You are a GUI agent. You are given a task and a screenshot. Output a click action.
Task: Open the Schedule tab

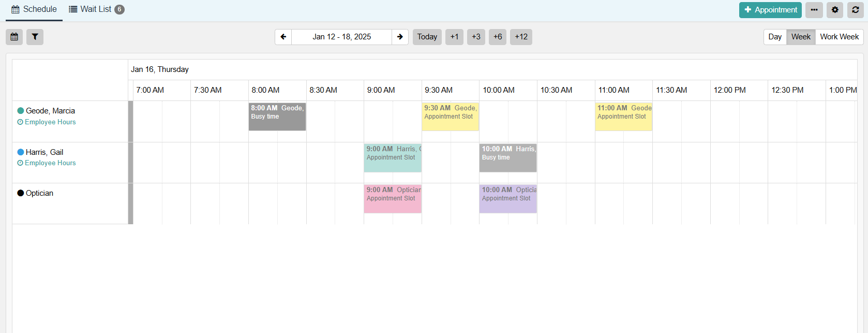(x=34, y=9)
